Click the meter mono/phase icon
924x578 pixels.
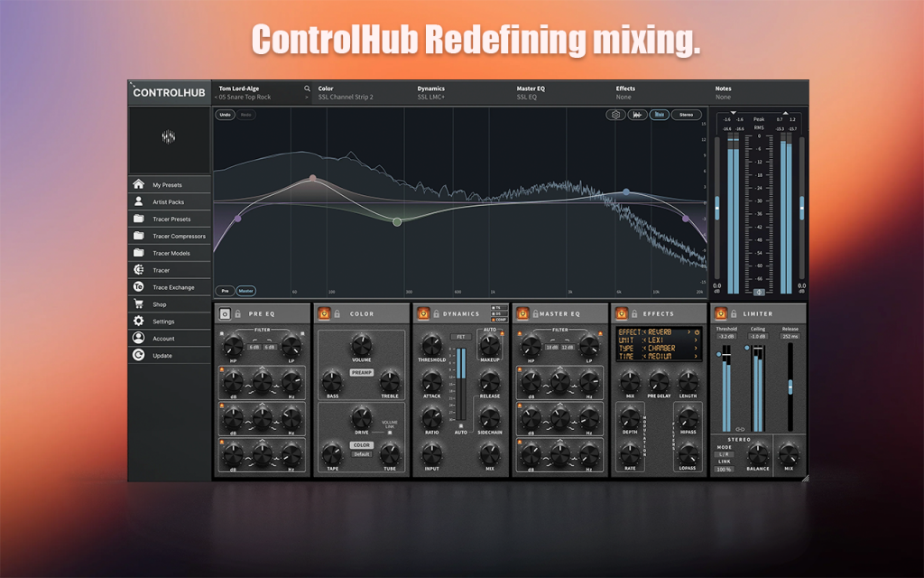click(758, 292)
